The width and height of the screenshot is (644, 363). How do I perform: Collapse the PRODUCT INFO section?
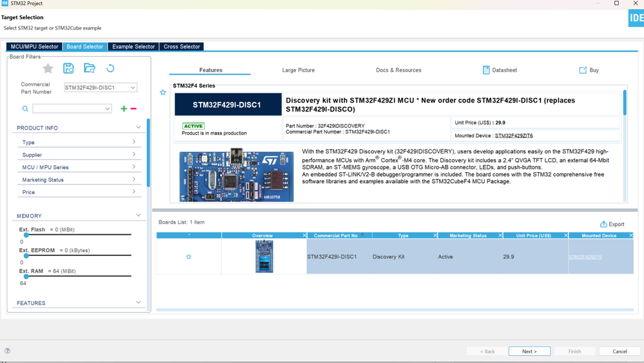[x=139, y=127]
